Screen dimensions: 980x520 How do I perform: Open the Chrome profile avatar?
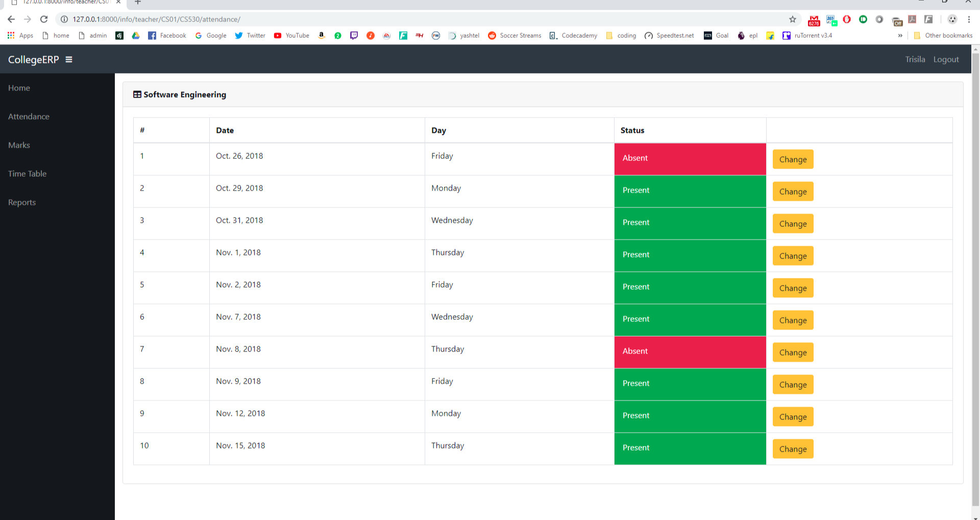click(952, 19)
